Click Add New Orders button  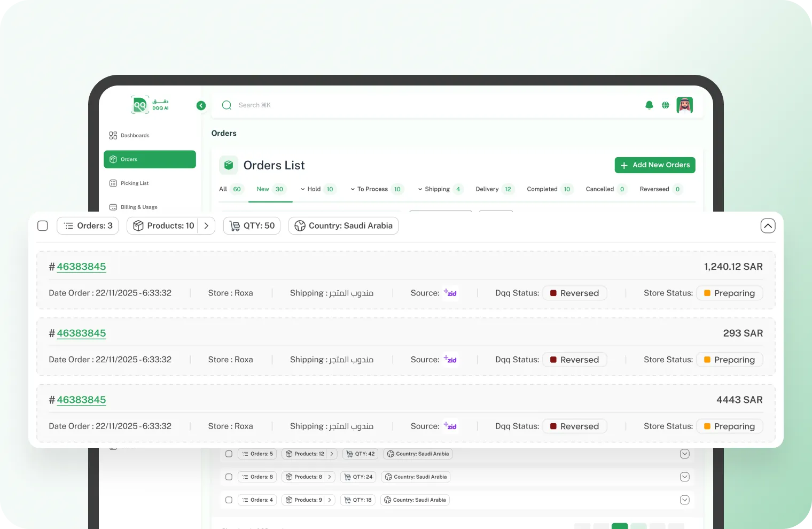pyautogui.click(x=654, y=165)
